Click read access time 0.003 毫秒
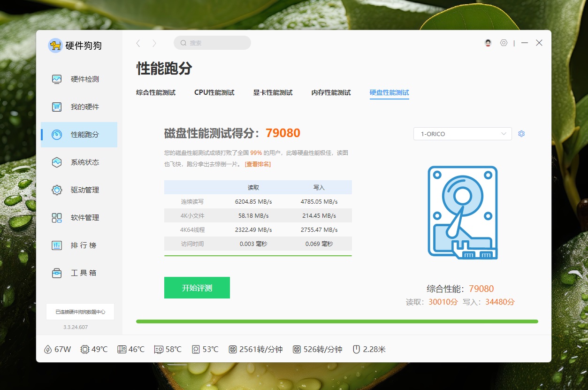Viewport: 588px width, 390px height. [253, 244]
